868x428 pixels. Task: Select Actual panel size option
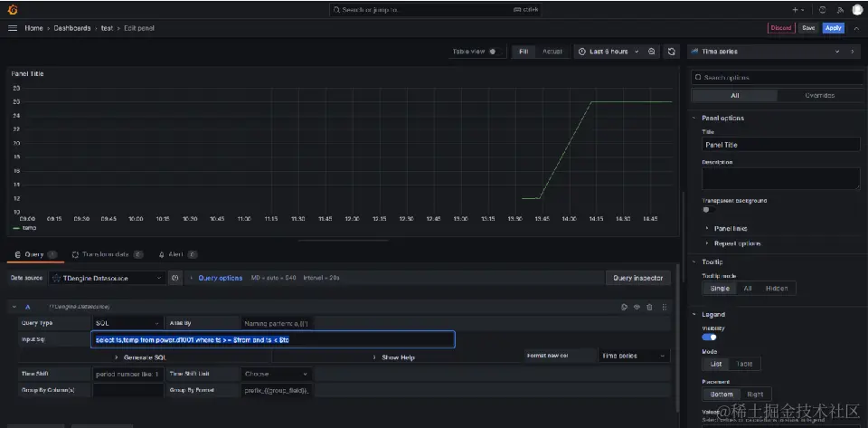pos(552,52)
